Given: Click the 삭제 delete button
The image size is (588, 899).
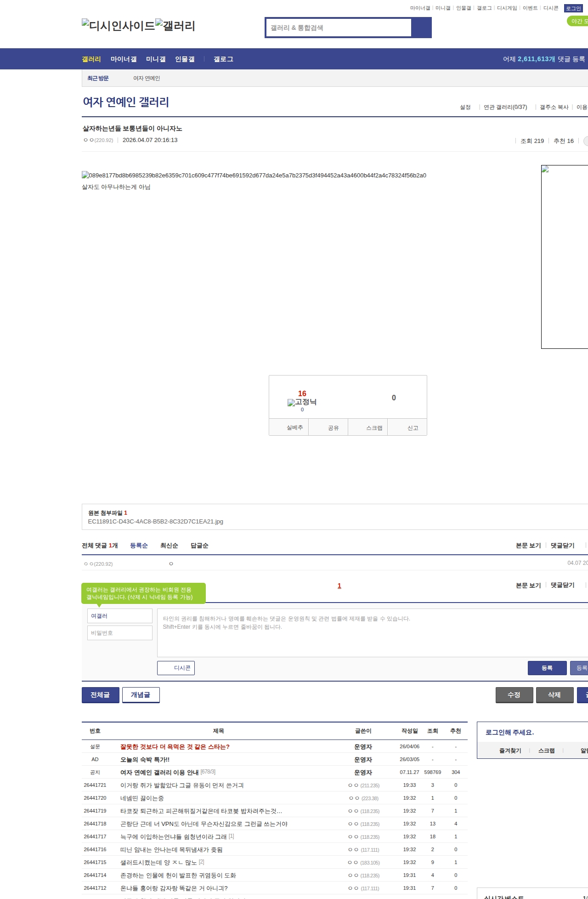Looking at the screenshot, I should tap(554, 695).
